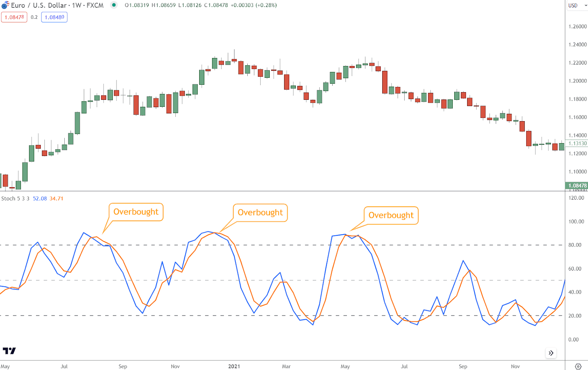Viewport: 588px width, 370px height.
Task: Click 1.22000 on the price scale
Action: click(577, 63)
